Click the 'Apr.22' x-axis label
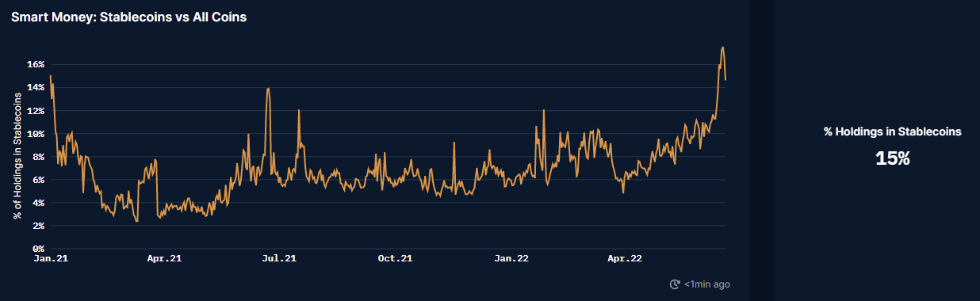The height and width of the screenshot is (301, 980). coord(625,258)
